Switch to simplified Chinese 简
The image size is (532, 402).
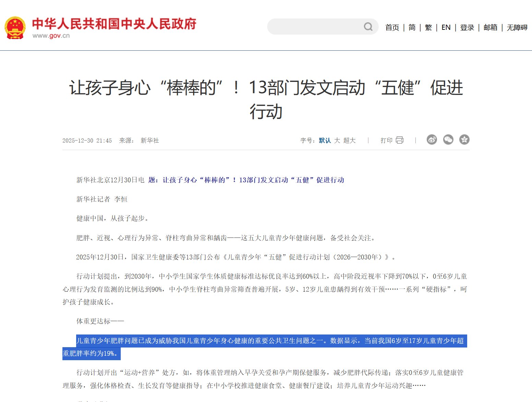[x=412, y=27]
